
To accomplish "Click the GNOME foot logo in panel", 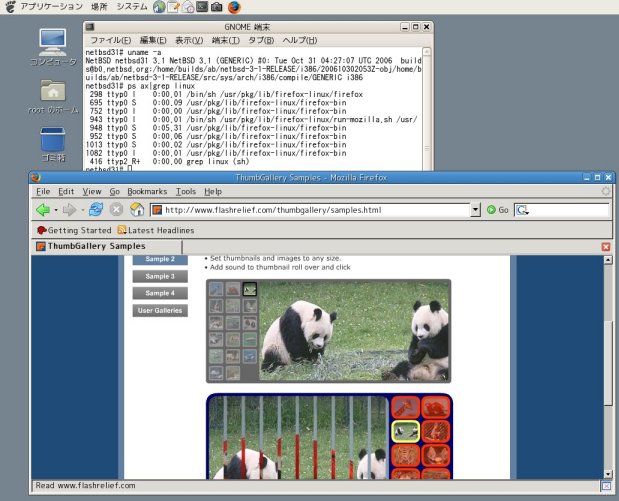I will (x=10, y=7).
